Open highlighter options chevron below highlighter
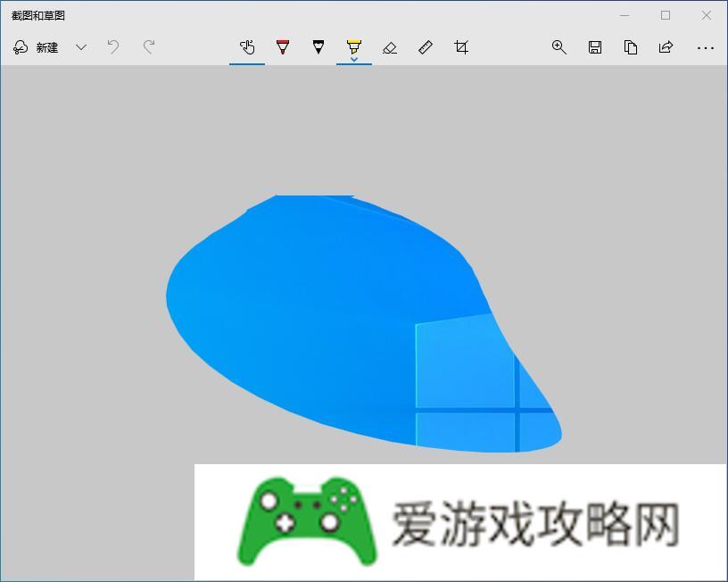 (x=354, y=59)
